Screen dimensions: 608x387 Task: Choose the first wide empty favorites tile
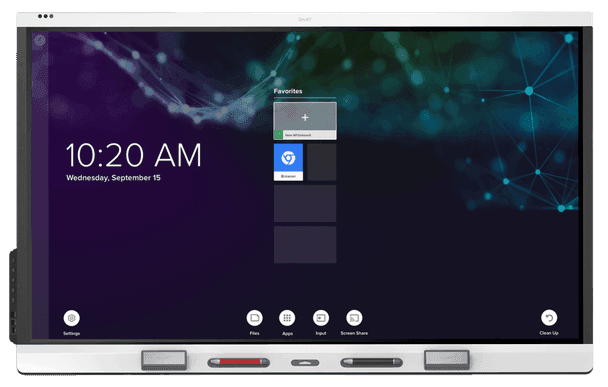(x=305, y=204)
